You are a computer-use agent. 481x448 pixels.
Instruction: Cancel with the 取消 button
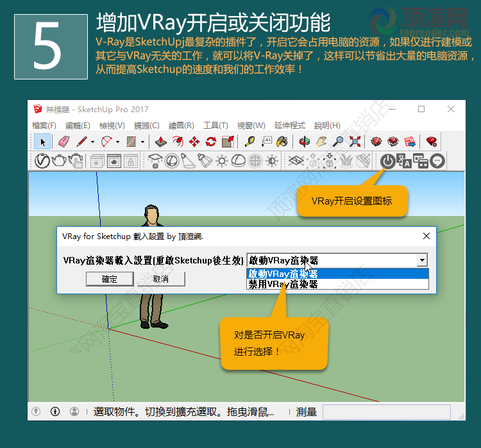click(x=161, y=279)
